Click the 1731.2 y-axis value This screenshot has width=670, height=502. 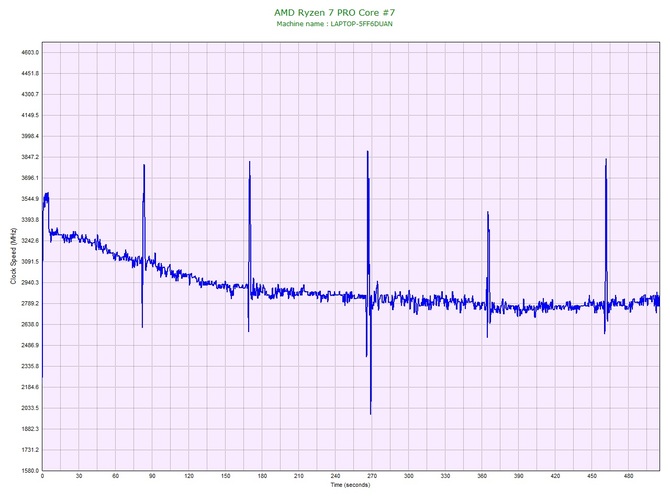[30, 450]
